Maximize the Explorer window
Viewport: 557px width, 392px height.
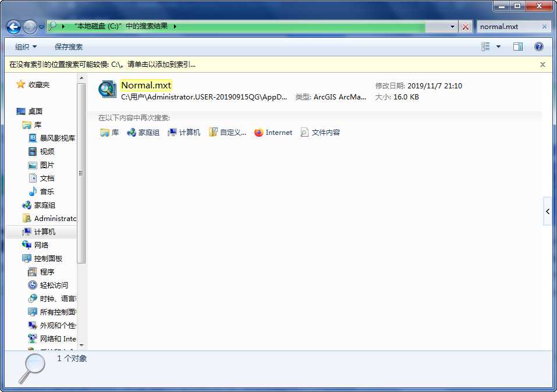pos(517,6)
